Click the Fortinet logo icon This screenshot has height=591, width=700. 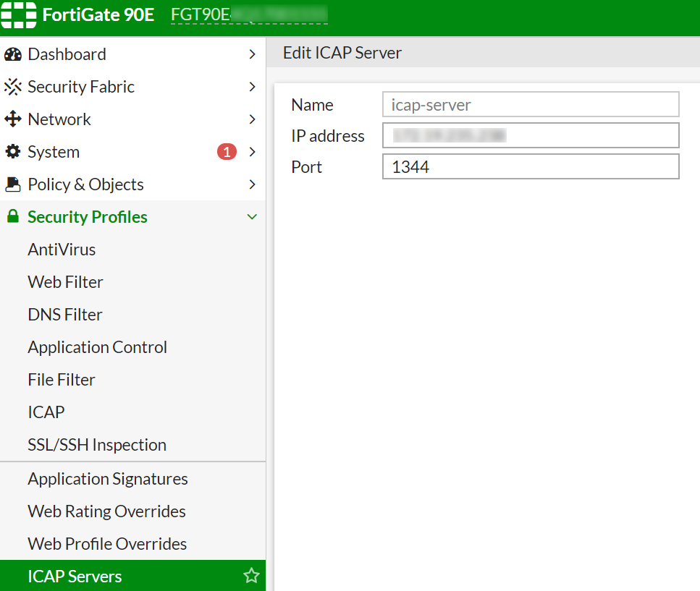[x=19, y=15]
